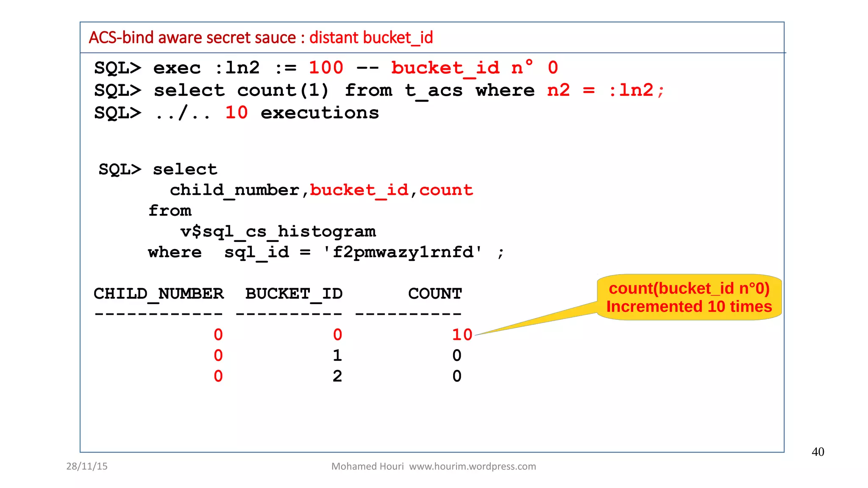Click the red '100' bind value

pyautogui.click(x=325, y=68)
